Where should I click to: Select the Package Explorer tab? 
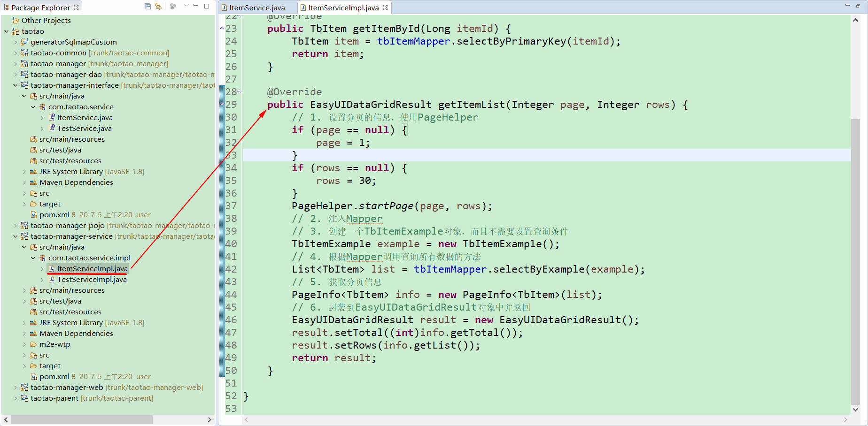click(x=41, y=8)
